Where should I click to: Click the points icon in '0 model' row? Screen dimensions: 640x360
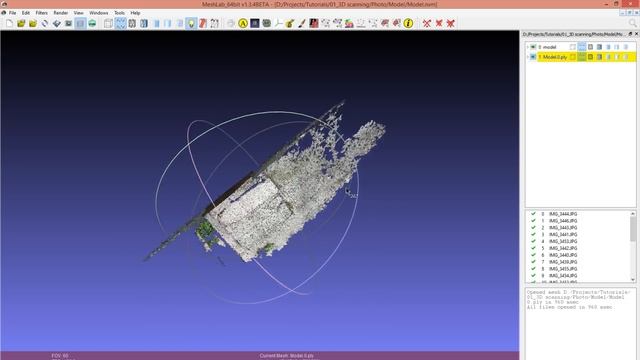[582, 47]
